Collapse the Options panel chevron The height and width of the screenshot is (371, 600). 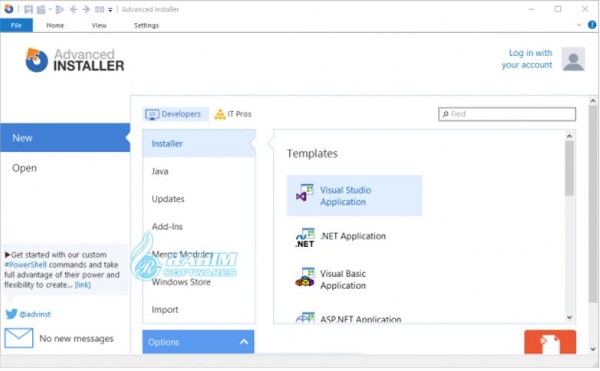(x=244, y=342)
